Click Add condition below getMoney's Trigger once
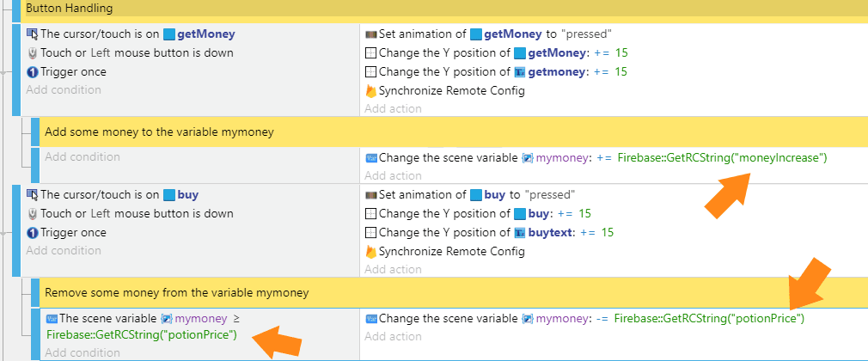This screenshot has width=868, height=361. (x=64, y=90)
